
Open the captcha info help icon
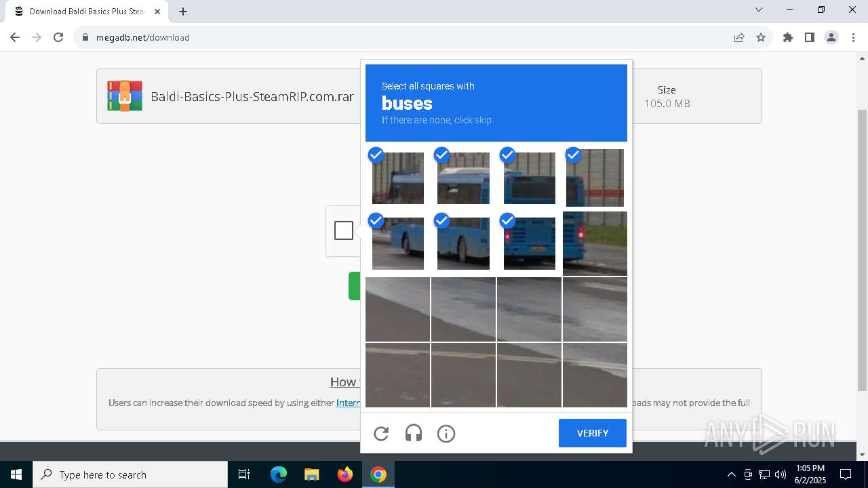pos(446,433)
